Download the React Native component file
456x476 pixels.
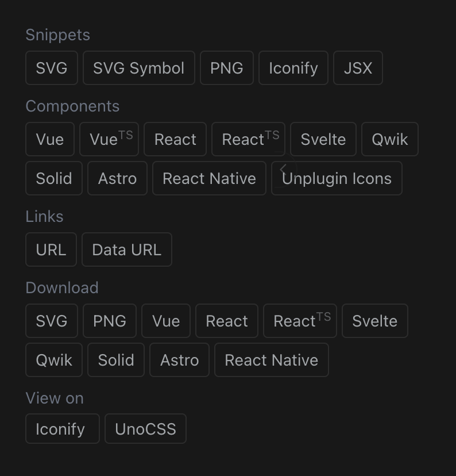[x=272, y=360]
